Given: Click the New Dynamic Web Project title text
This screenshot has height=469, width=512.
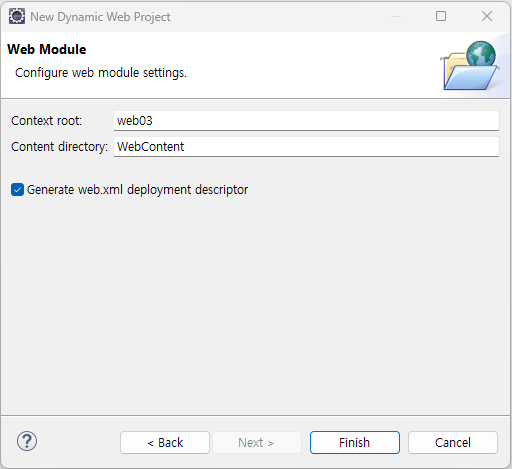Looking at the screenshot, I should coord(100,17).
